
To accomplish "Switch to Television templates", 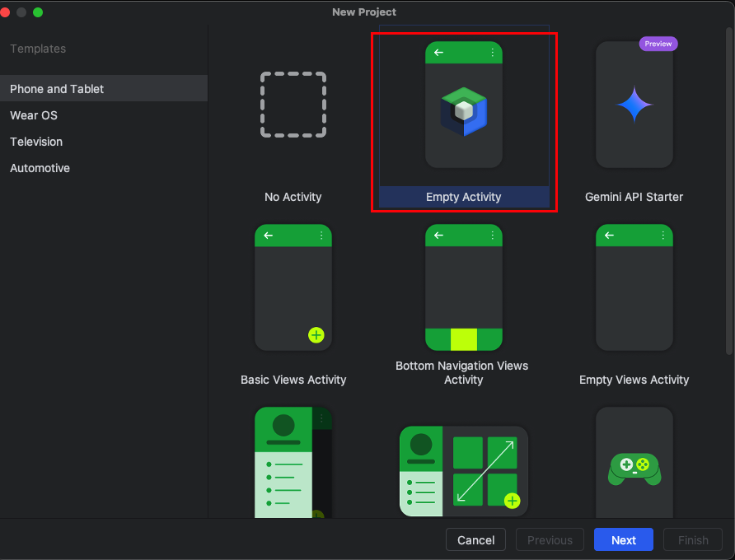I will (36, 142).
